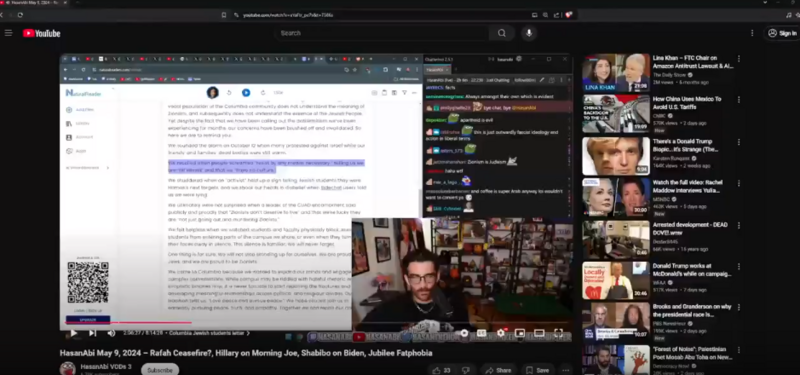The width and height of the screenshot is (800, 375).
Task: Dislike the video with thumbs down
Action: coord(465,370)
